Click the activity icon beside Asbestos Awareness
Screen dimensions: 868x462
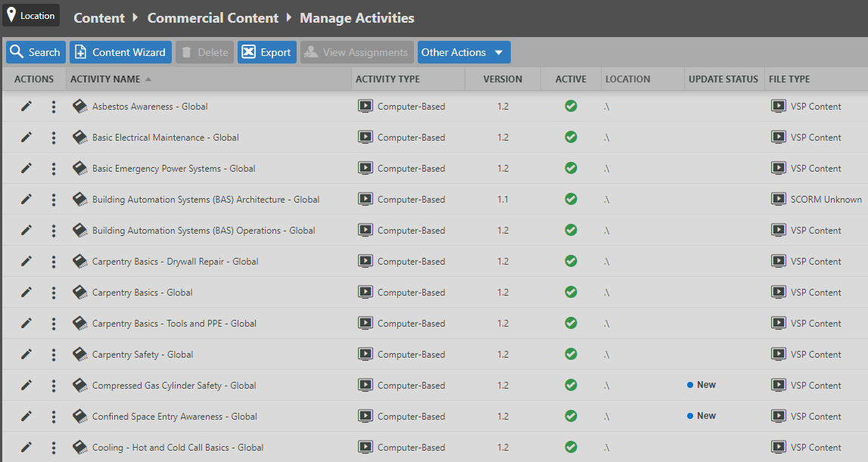[x=79, y=106]
